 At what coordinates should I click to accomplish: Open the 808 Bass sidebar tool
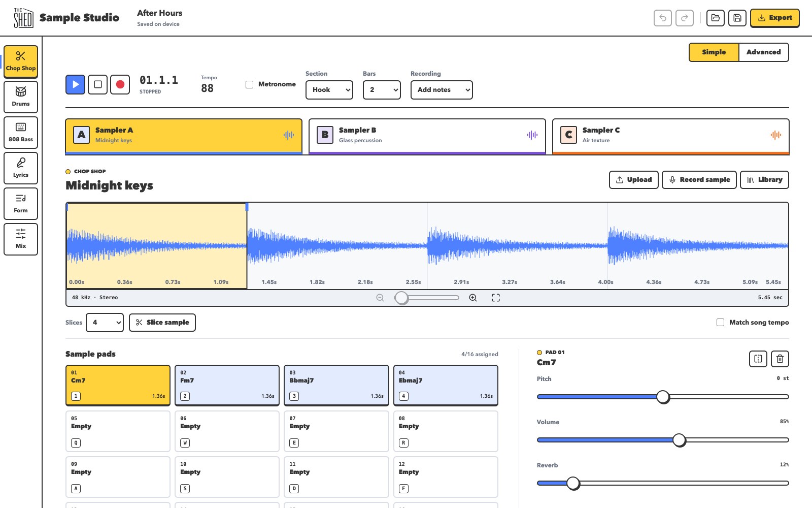tap(21, 133)
